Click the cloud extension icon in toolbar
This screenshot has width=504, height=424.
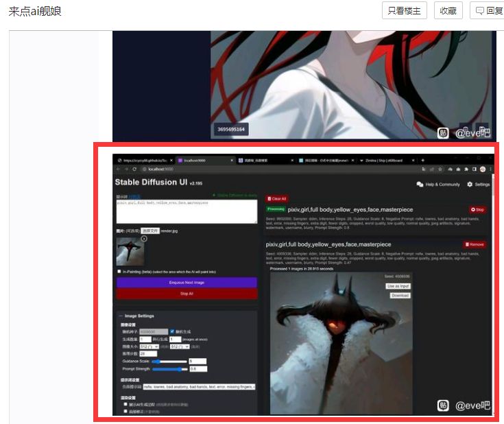pyautogui.click(x=450, y=169)
